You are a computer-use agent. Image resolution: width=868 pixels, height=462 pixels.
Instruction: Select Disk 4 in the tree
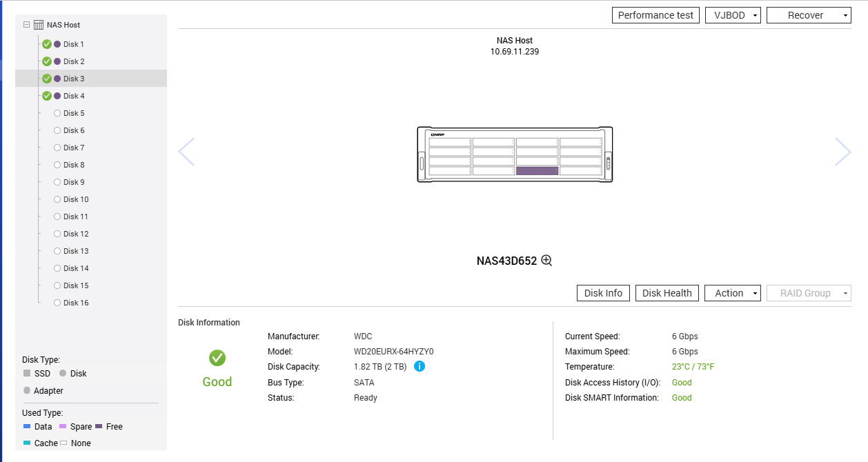tap(74, 96)
